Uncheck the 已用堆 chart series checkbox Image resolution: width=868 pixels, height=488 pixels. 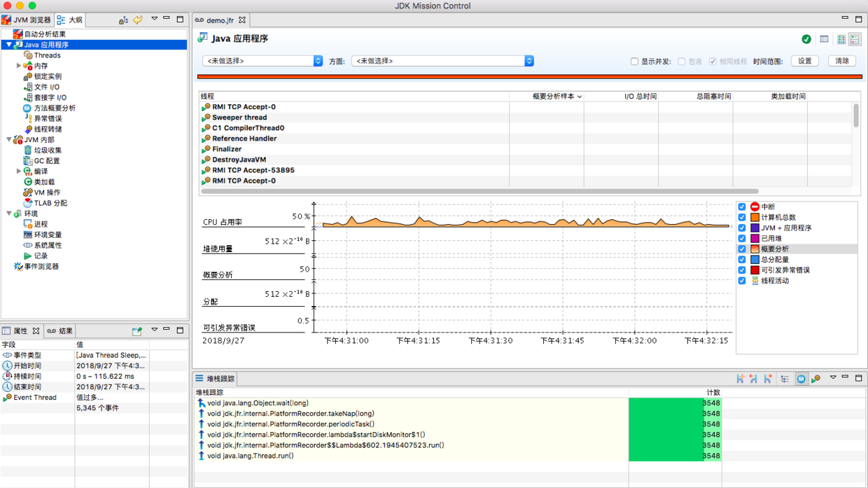742,238
